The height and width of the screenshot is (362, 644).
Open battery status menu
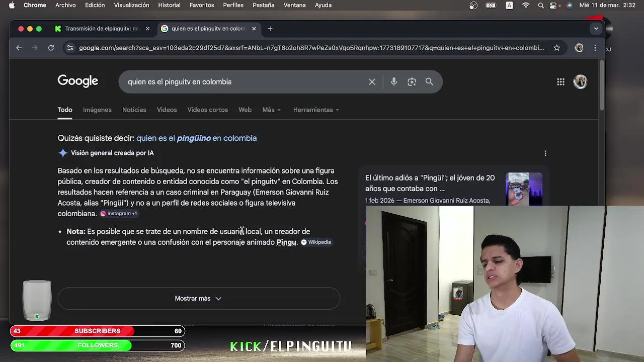tap(491, 5)
